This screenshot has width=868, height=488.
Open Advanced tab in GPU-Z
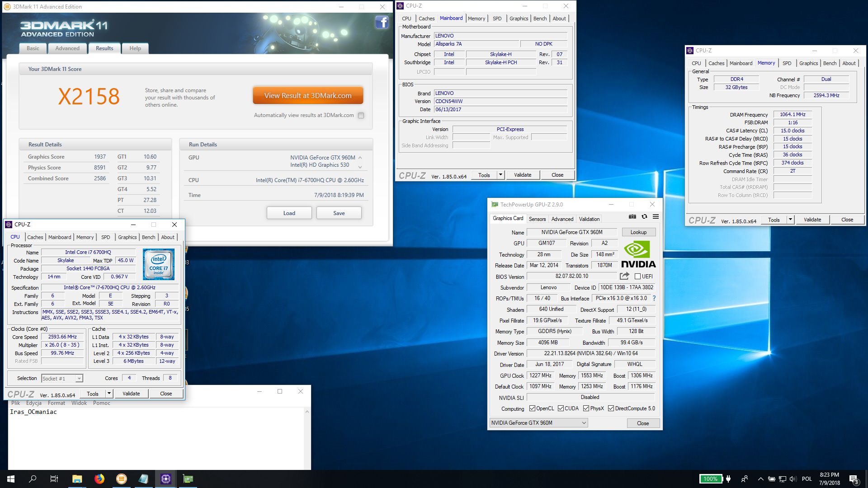point(562,219)
